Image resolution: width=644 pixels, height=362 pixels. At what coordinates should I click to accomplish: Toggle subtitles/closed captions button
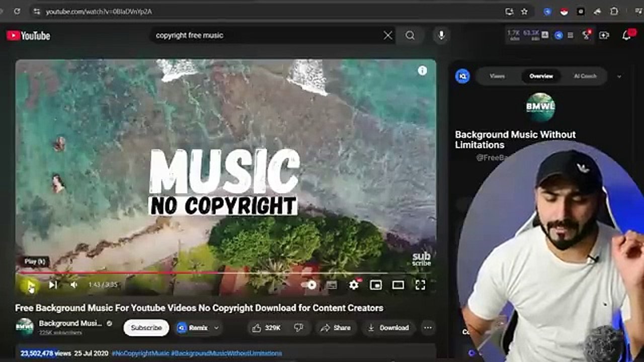[x=332, y=285]
